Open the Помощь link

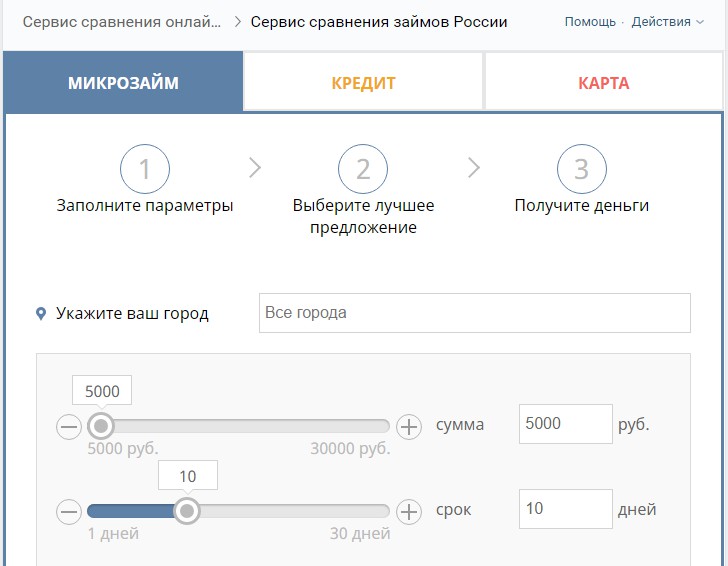589,22
